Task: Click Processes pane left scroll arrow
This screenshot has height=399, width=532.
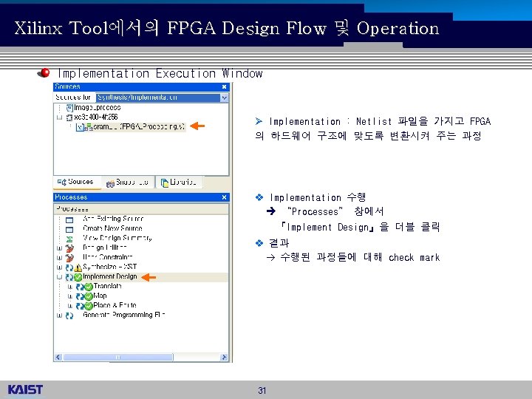Action: point(58,357)
